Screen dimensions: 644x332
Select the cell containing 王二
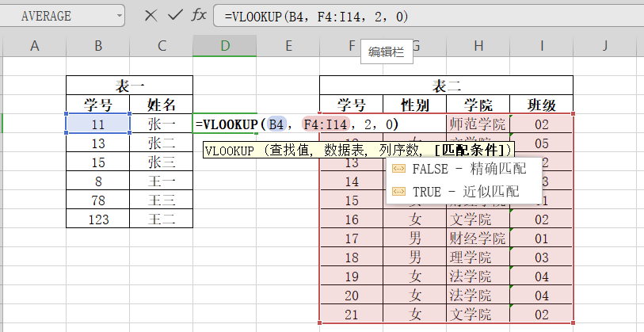(x=162, y=219)
